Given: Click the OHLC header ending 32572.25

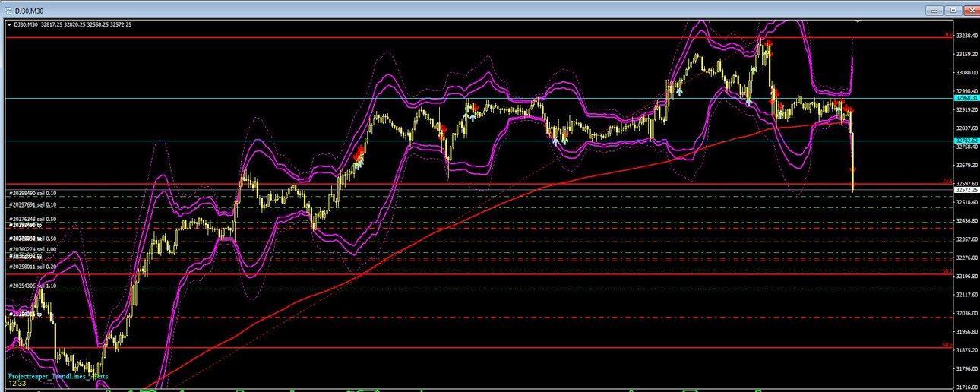Looking at the screenshot, I should (73, 24).
